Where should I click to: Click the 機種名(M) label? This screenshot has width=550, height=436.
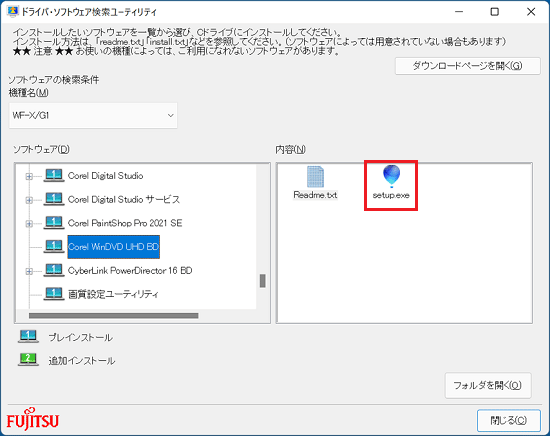pos(28,93)
